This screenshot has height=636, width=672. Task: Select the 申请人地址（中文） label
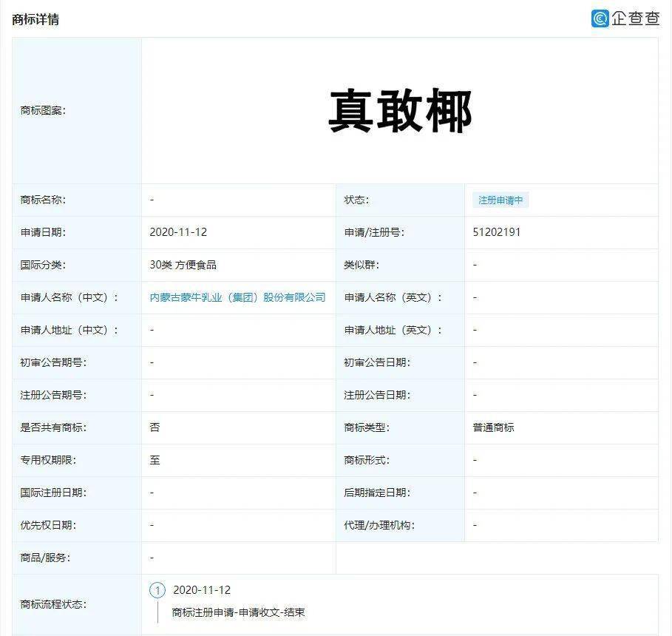[69, 330]
